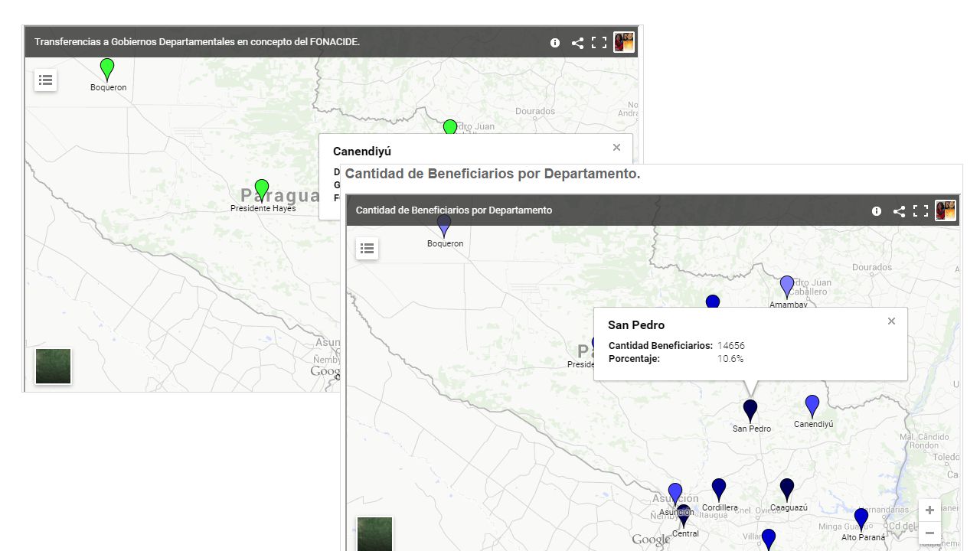980x551 pixels.
Task: Click the Canendiyú popup title
Action: tap(362, 152)
